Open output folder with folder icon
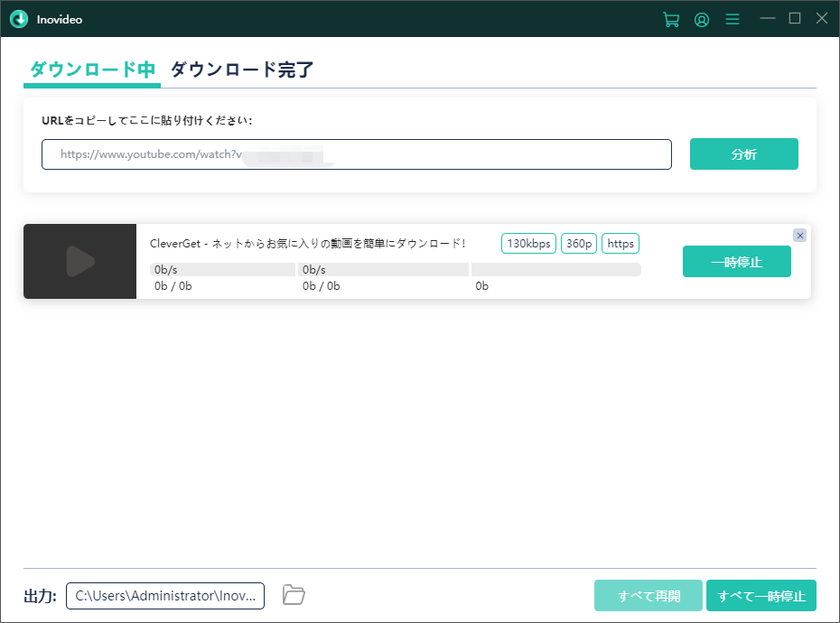Image resolution: width=840 pixels, height=623 pixels. pyautogui.click(x=294, y=595)
